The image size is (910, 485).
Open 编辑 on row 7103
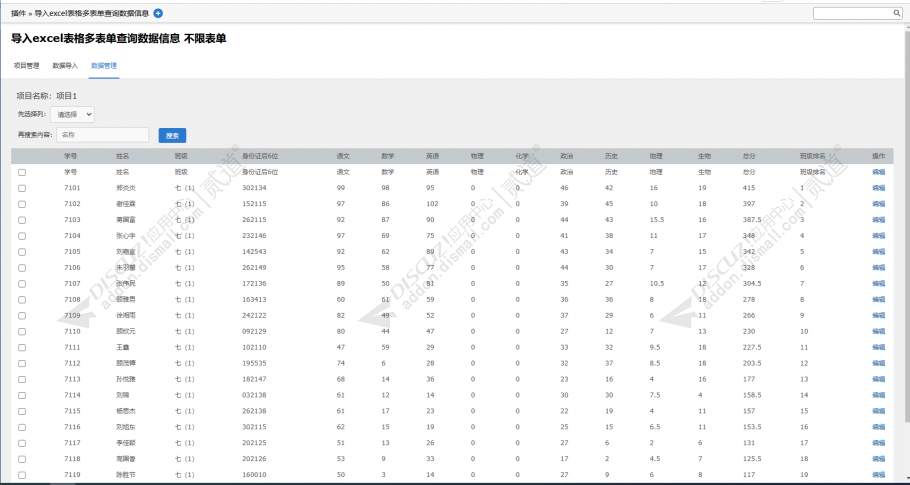tap(879, 220)
